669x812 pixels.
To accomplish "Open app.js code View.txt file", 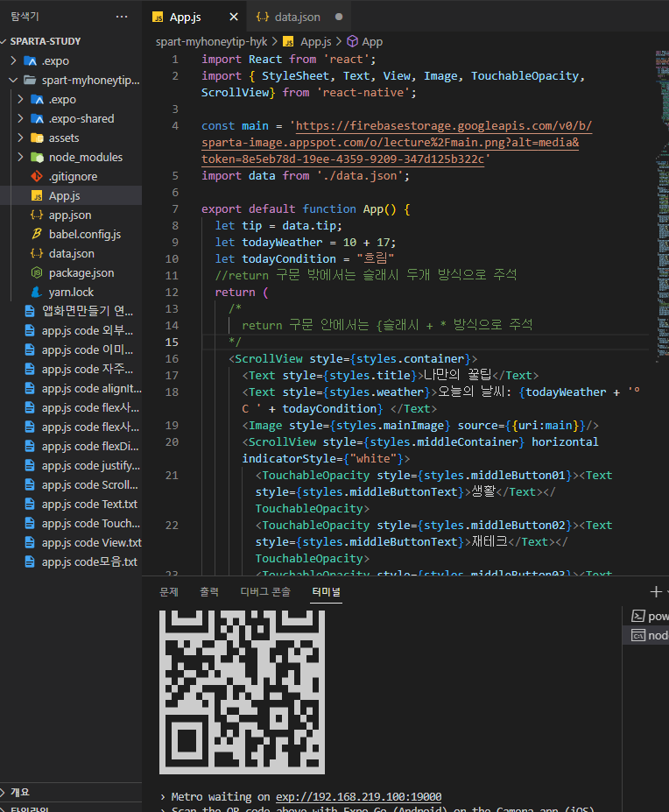I will (x=92, y=543).
